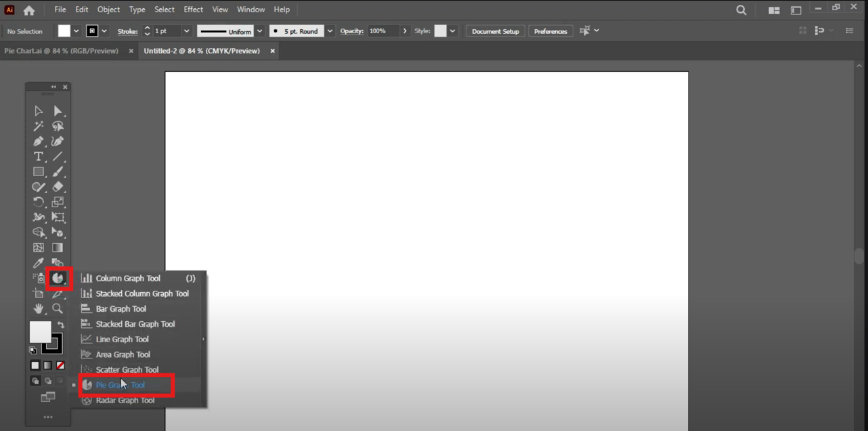Viewport: 868px width, 431px height.
Task: Open the stroke weight dropdown
Action: [x=187, y=31]
